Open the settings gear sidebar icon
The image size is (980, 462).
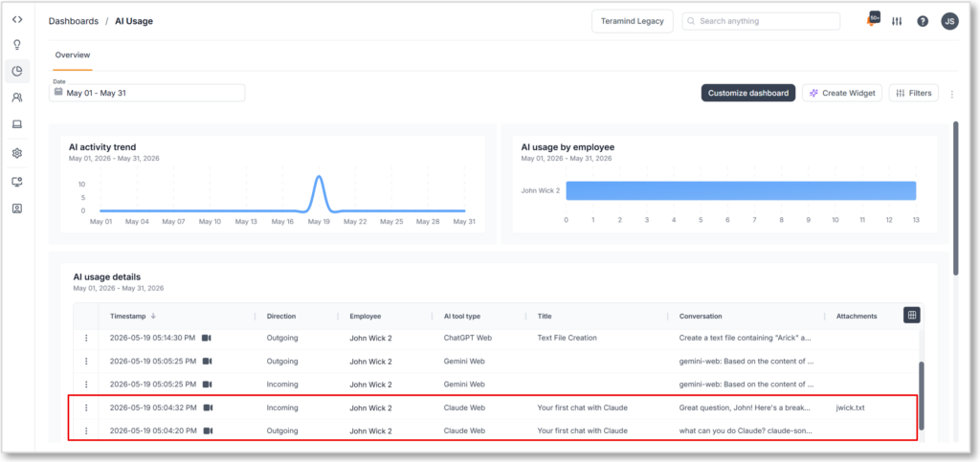pos(17,153)
